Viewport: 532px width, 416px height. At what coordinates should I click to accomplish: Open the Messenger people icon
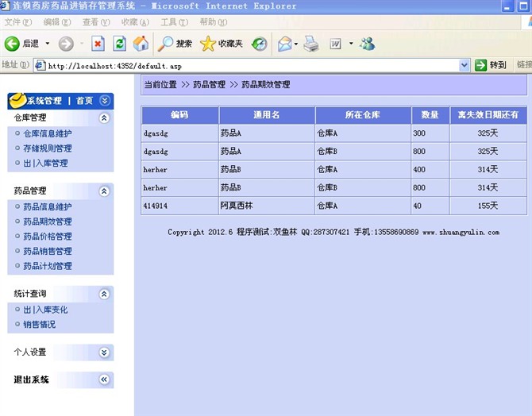368,44
